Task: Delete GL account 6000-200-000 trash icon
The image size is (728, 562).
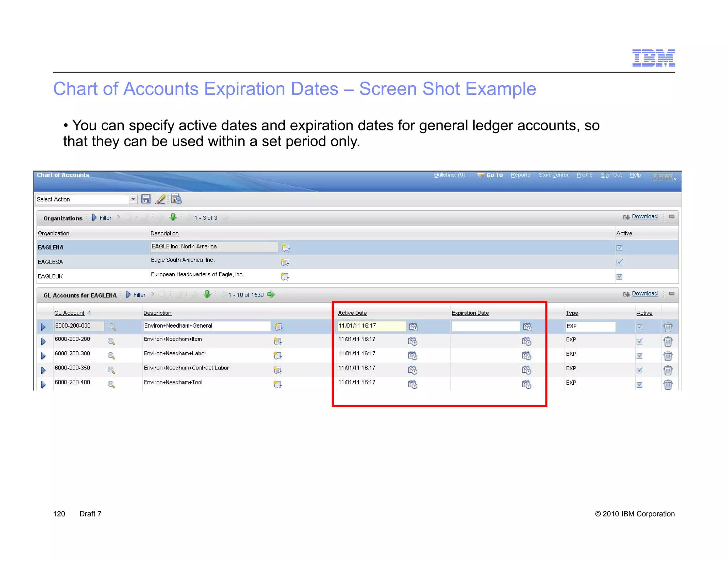Action: (x=668, y=327)
